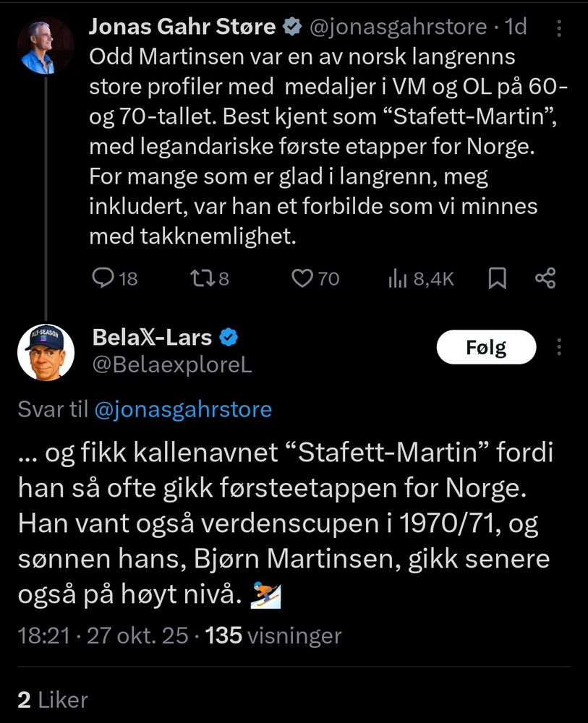This screenshot has width=588, height=723.
Task: Open BelaX-Lars profile avatar
Action: tap(46, 352)
